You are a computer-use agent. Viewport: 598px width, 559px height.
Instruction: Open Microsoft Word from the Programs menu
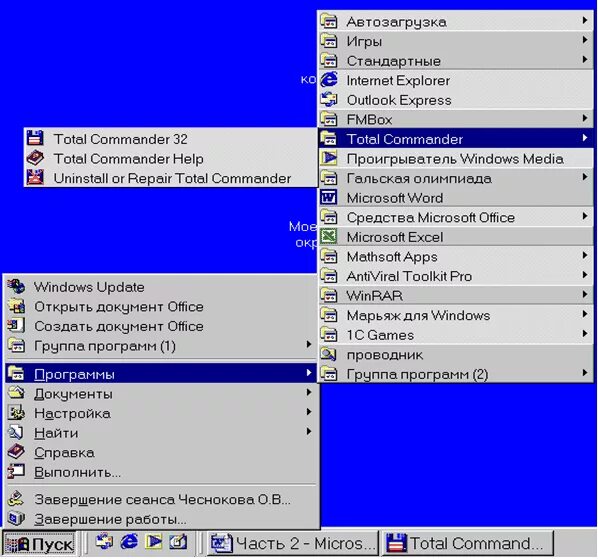455,198
